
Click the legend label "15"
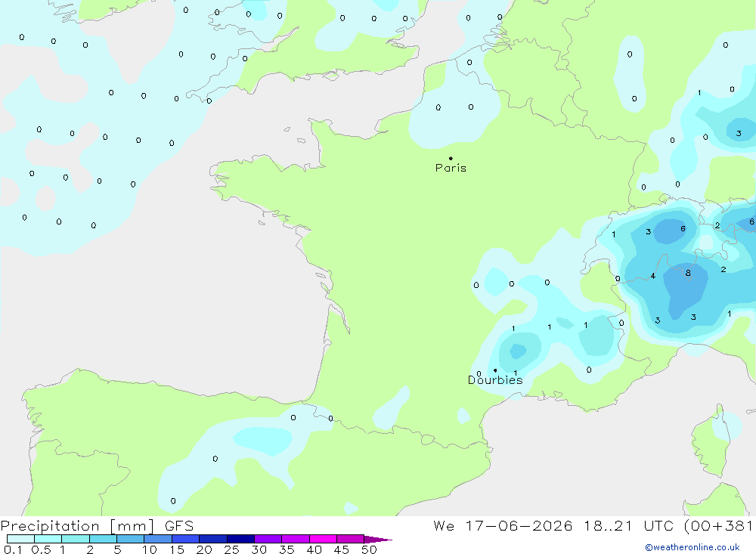tap(177, 549)
